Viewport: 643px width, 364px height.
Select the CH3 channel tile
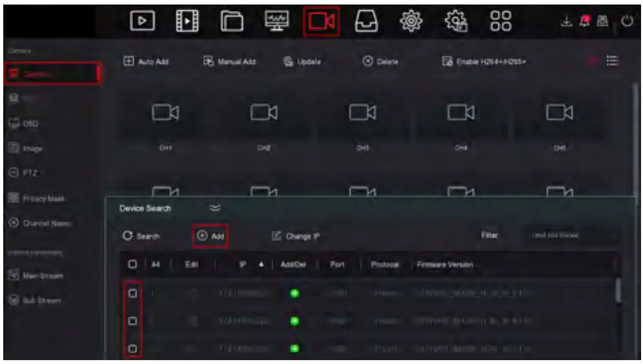[363, 119]
